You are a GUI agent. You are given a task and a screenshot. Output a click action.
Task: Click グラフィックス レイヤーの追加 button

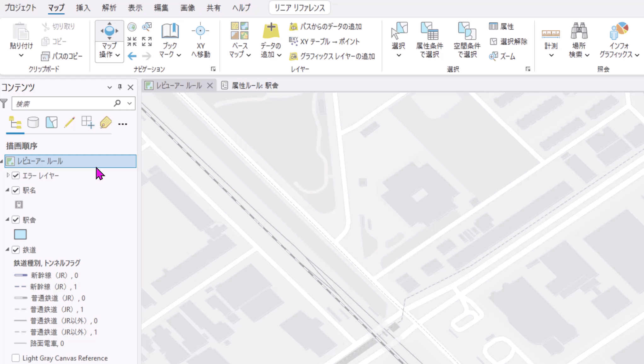pyautogui.click(x=332, y=56)
